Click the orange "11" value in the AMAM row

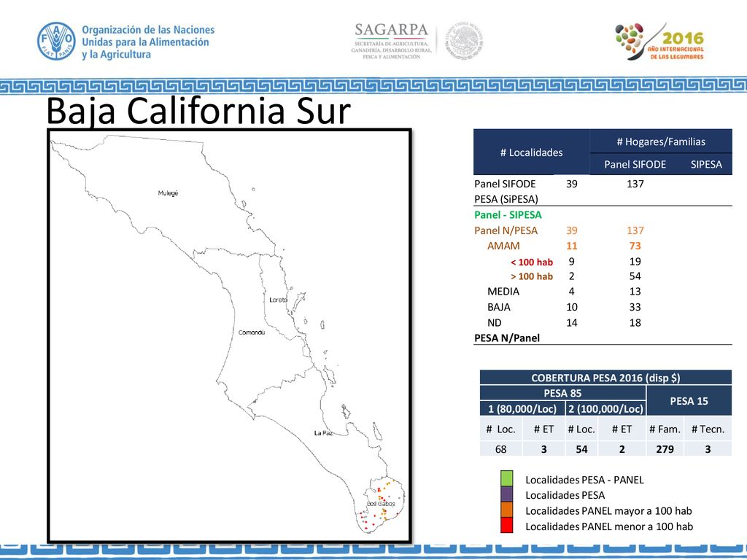click(x=572, y=246)
